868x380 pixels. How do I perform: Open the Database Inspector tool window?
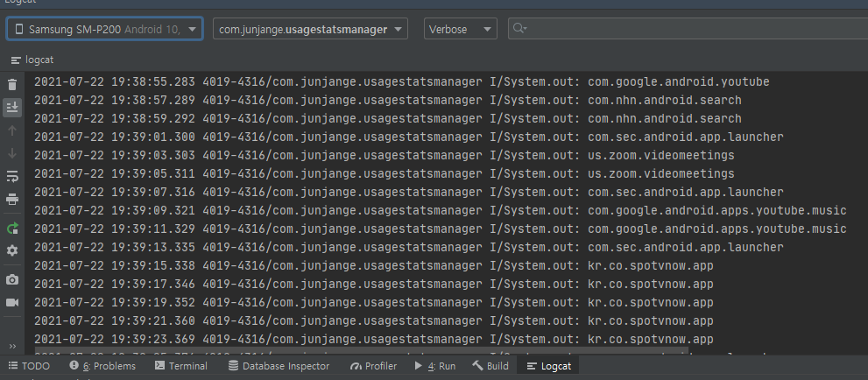pos(279,366)
